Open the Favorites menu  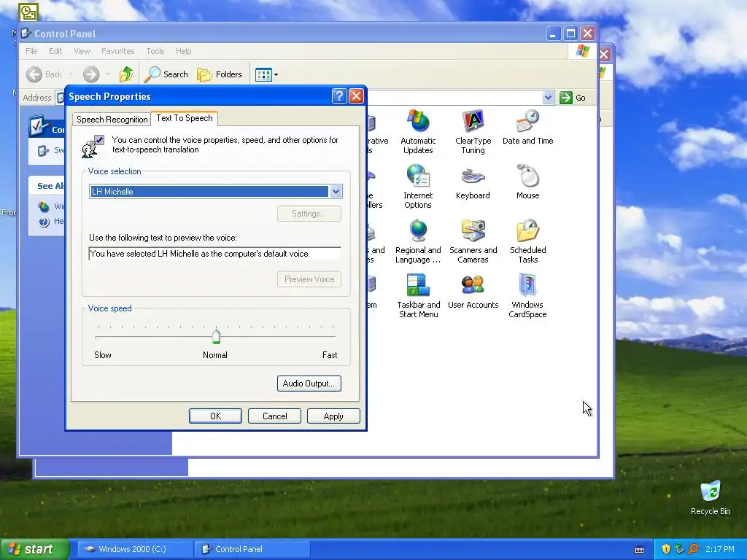pyautogui.click(x=117, y=51)
